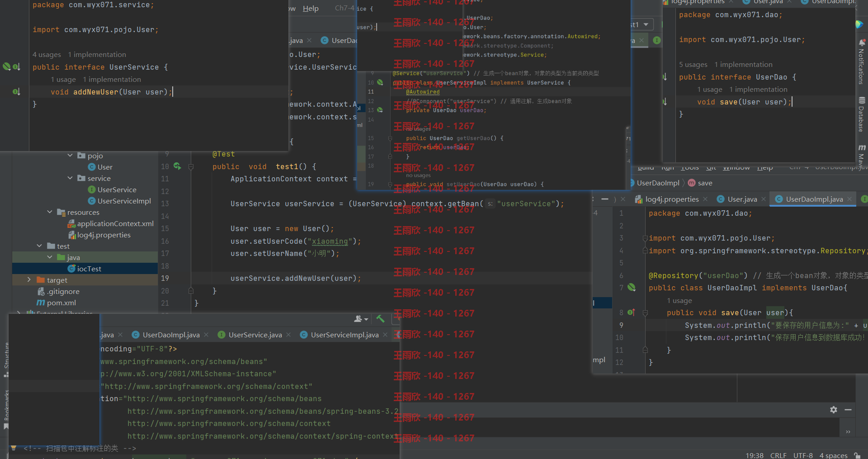Click '5 usages' hint above UserDao interface
The image size is (868, 459).
[693, 64]
